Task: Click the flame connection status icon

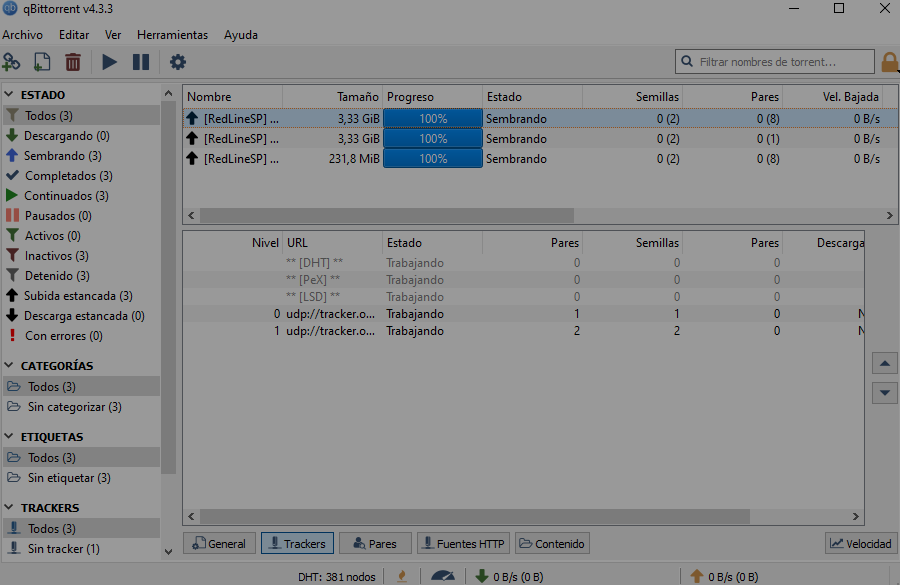Action: pos(402,576)
